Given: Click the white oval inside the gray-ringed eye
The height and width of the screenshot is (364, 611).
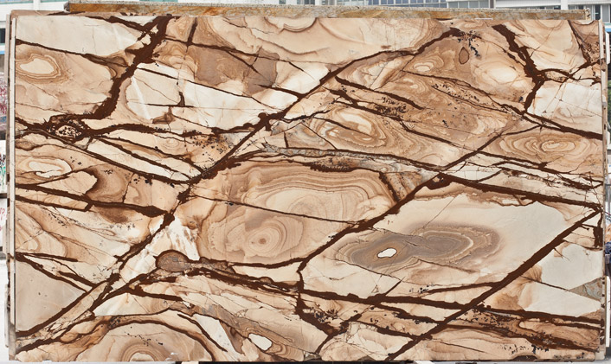Looking at the screenshot, I should click(387, 252).
